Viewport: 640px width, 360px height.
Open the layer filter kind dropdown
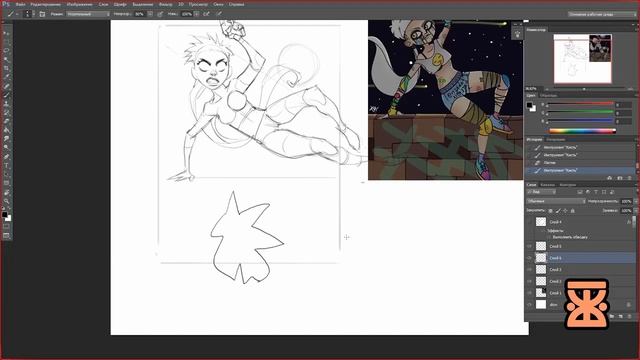541,192
